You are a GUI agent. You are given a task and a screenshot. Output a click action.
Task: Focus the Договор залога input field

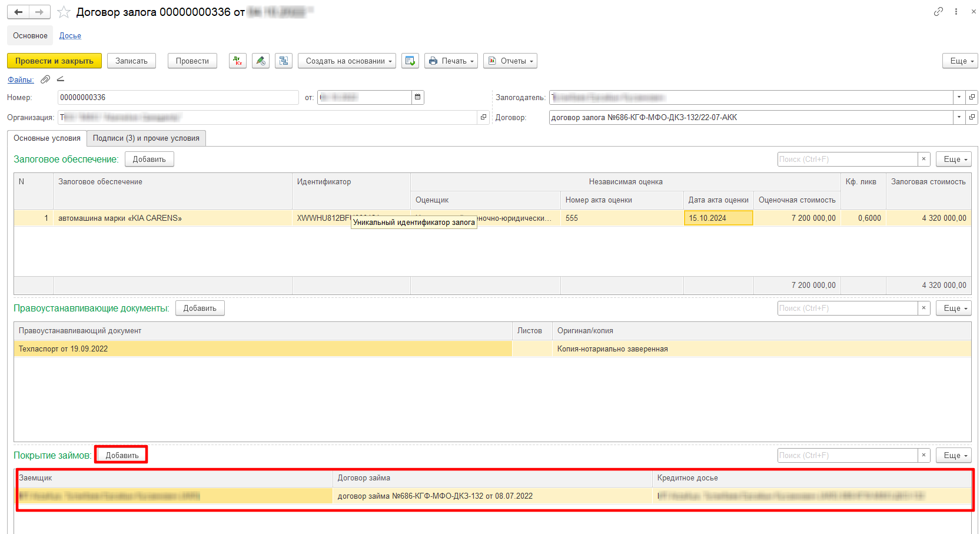click(751, 117)
